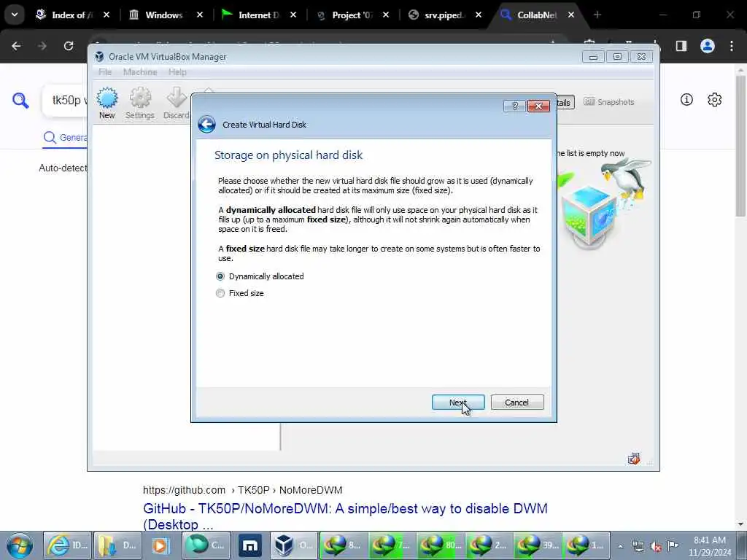Open the media player taskbar icon

pyautogui.click(x=160, y=545)
